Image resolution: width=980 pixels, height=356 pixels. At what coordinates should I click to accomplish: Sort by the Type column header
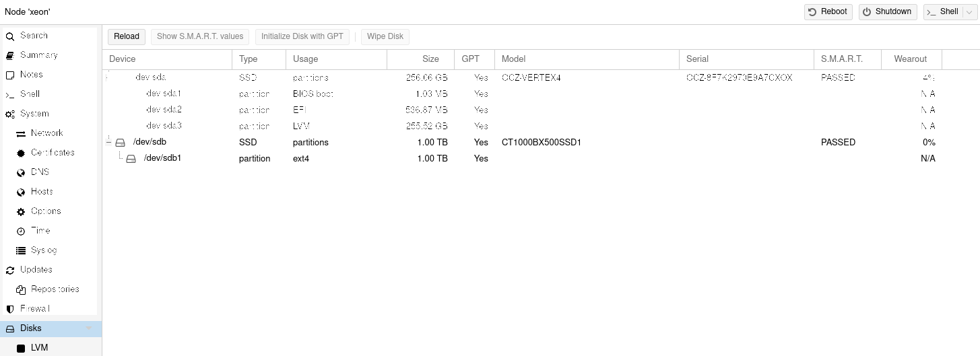point(259,59)
